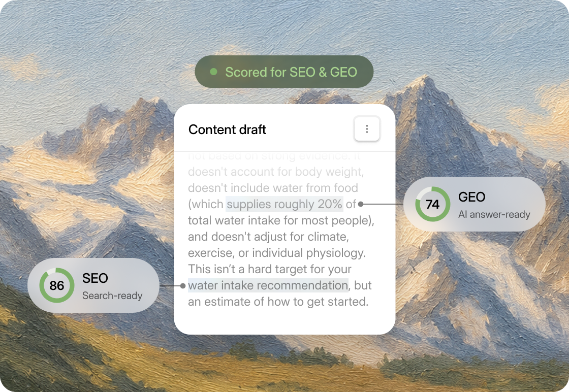The width and height of the screenshot is (569, 392).
Task: Click the SEO score ring showing 86
Action: 57,285
